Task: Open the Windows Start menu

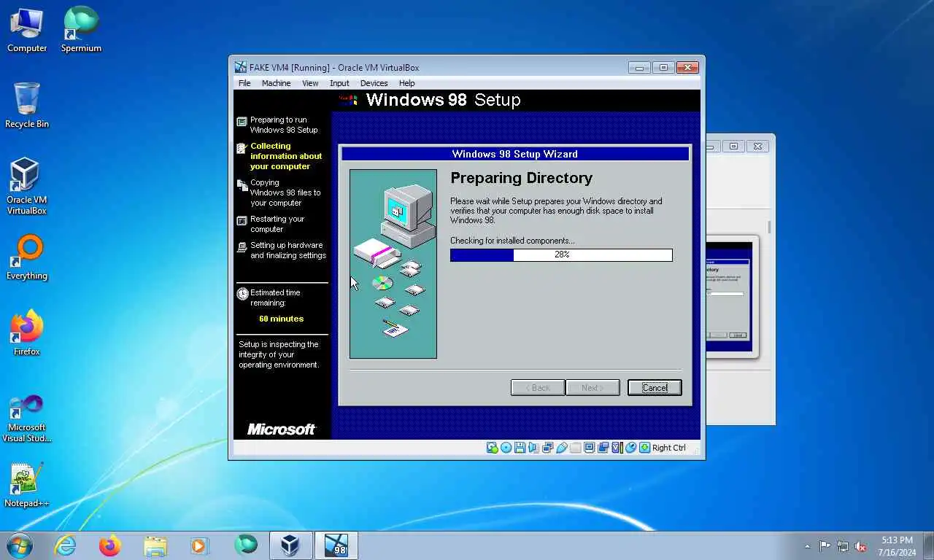Action: (19, 545)
